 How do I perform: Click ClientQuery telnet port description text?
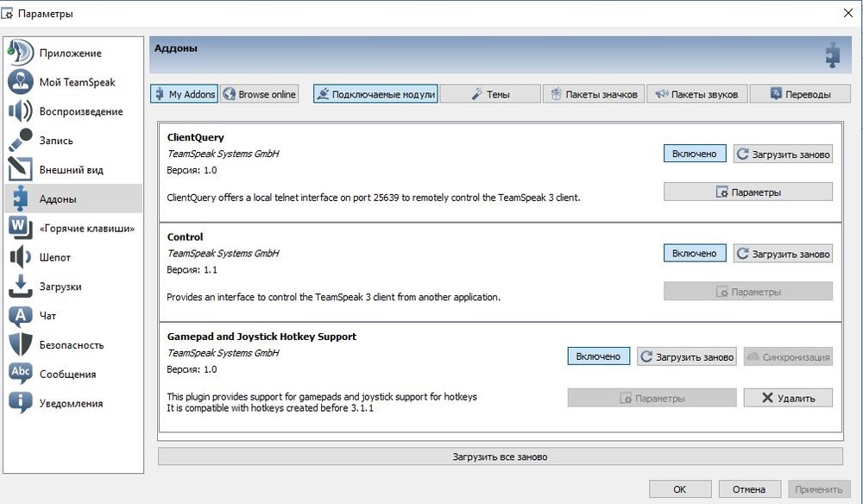pos(373,197)
